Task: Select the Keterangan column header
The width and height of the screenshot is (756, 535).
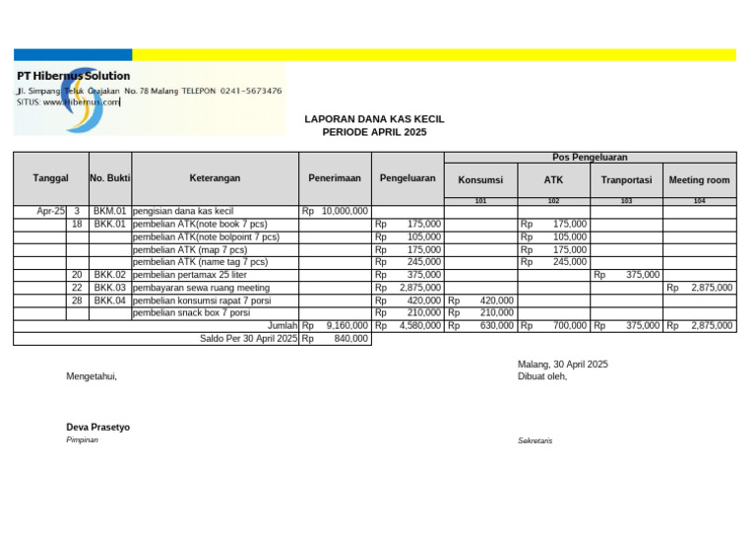Action: point(215,178)
